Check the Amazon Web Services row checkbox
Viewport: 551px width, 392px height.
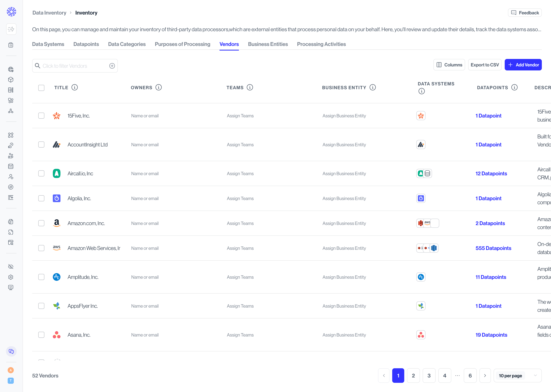tap(41, 248)
